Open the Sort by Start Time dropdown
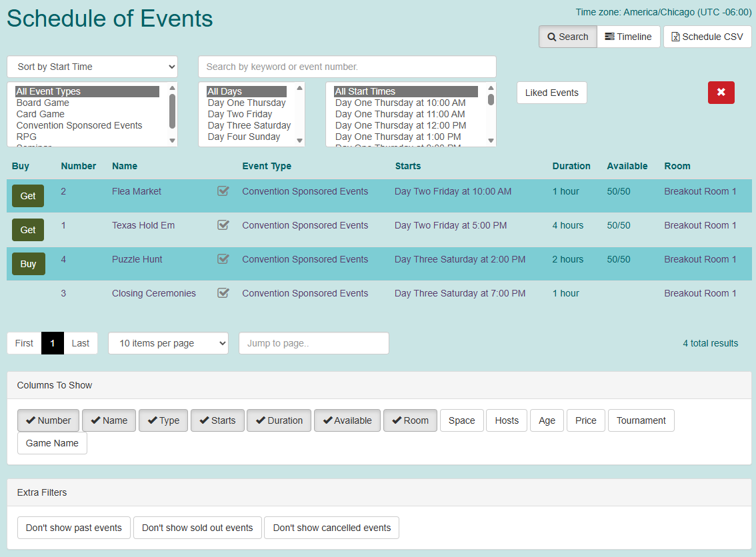This screenshot has width=756, height=557. pos(92,67)
